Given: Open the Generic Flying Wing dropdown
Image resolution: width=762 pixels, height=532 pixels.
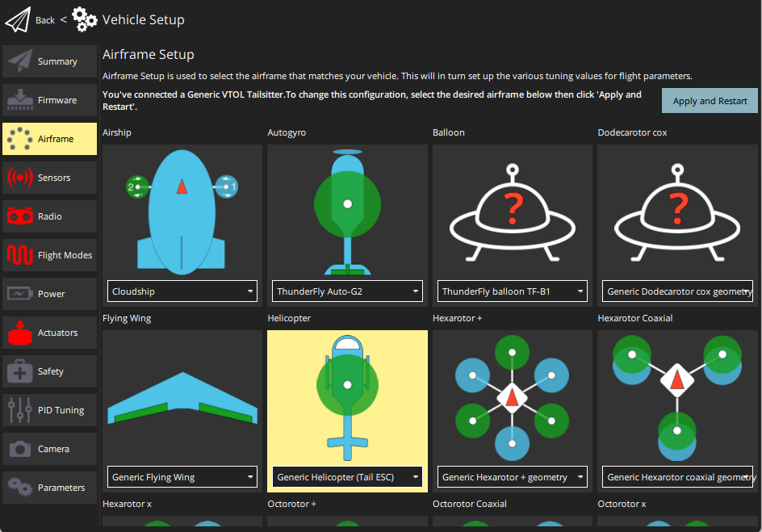Looking at the screenshot, I should click(x=182, y=477).
